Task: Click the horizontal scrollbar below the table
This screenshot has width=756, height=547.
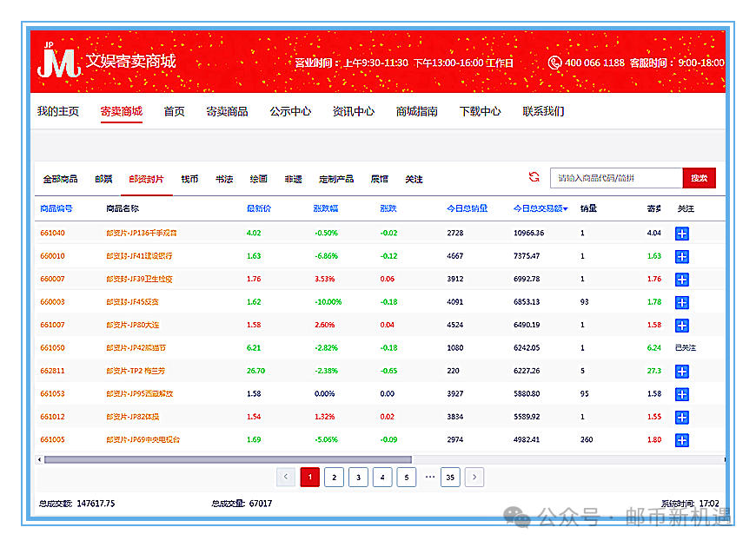Action: click(228, 459)
